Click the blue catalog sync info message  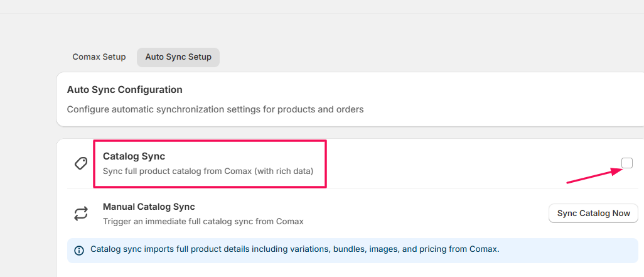294,249
